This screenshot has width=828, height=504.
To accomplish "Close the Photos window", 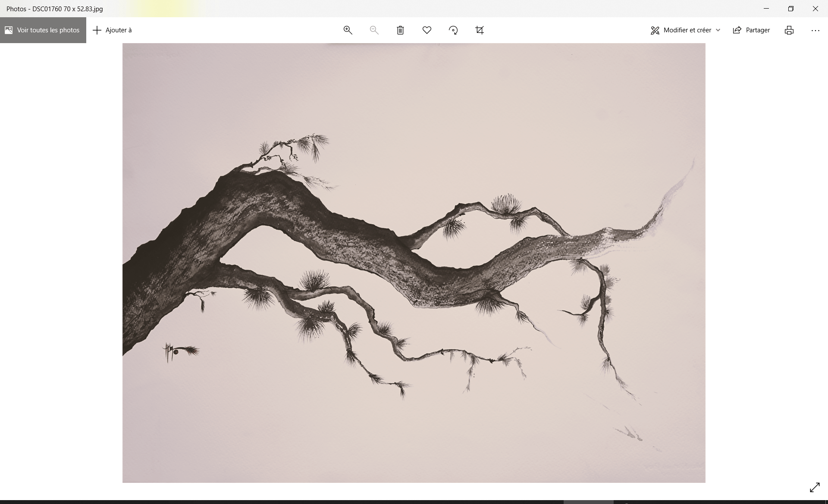I will click(815, 9).
